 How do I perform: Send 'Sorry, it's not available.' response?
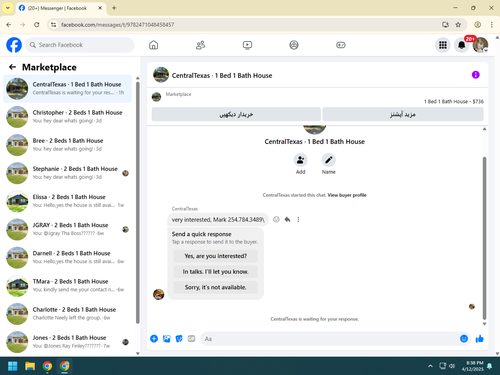[216, 287]
